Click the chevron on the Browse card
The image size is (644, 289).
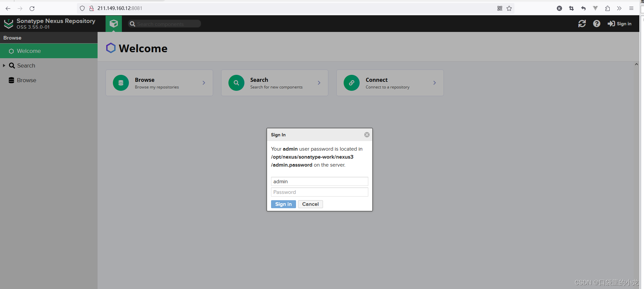[204, 83]
